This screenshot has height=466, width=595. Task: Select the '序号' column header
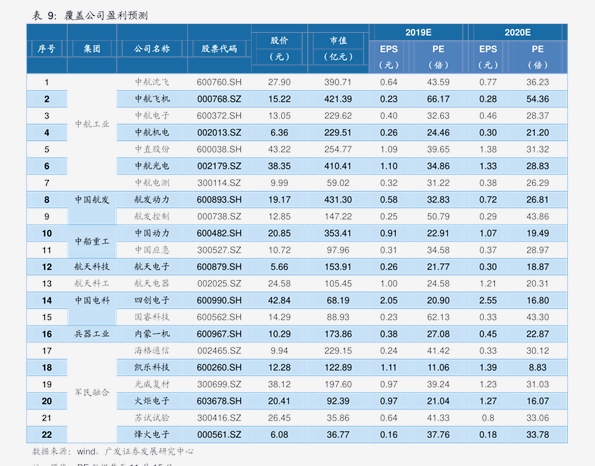pos(46,49)
